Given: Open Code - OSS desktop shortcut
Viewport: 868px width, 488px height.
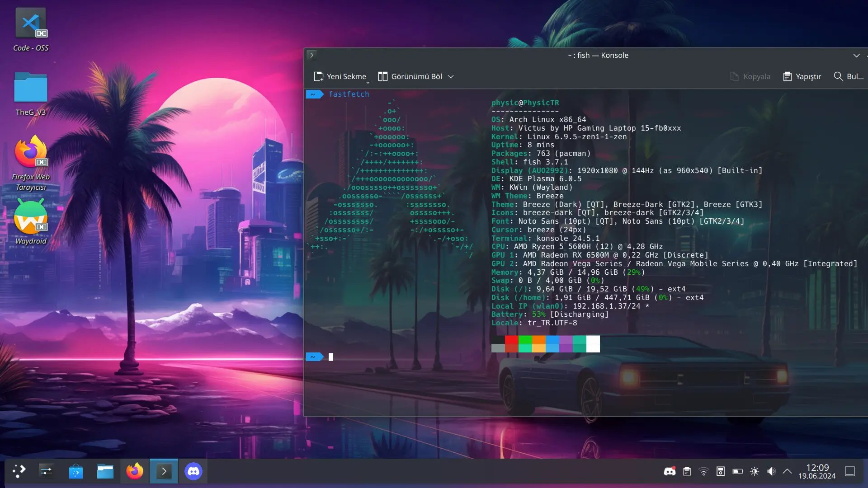Looking at the screenshot, I should [31, 29].
